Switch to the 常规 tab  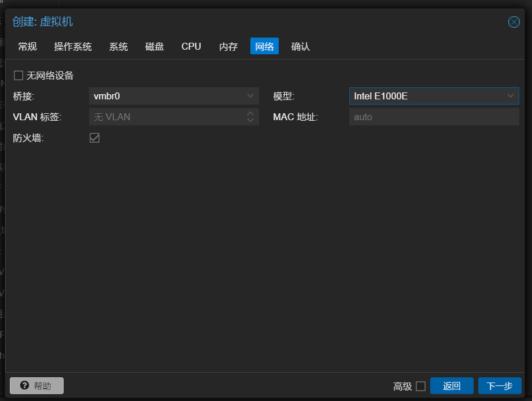(28, 46)
